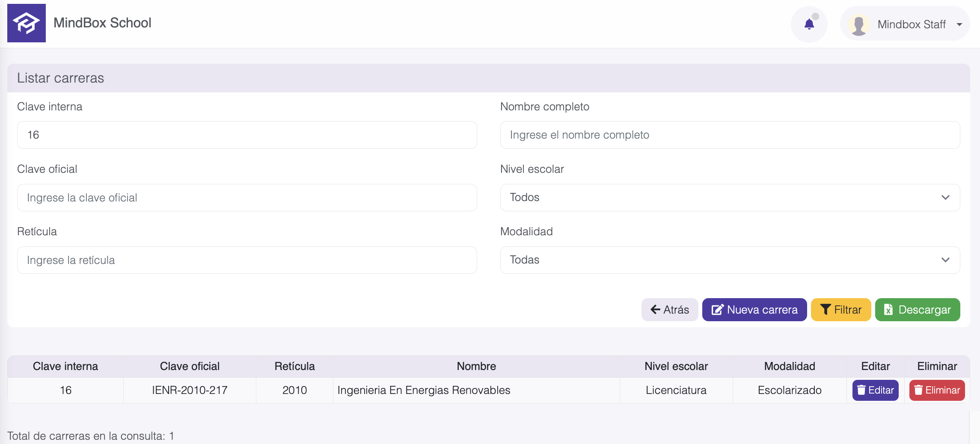
Task: Click the Nivel escolar column header
Action: click(676, 366)
